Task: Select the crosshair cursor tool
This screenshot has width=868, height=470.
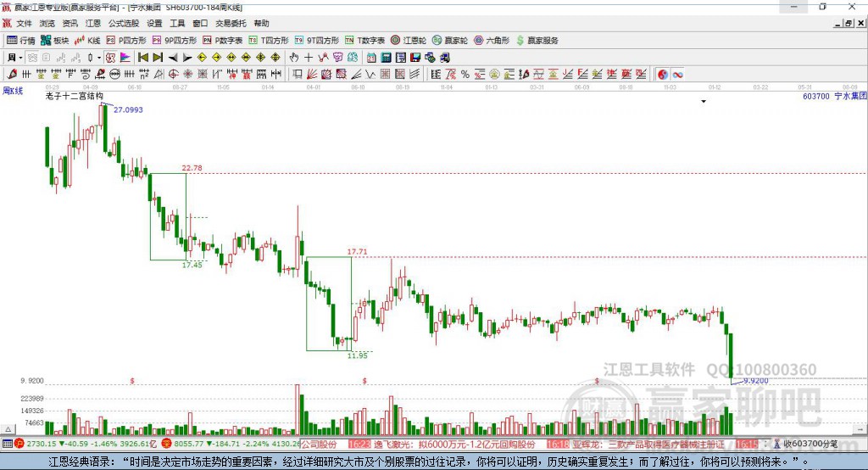Action: pyautogui.click(x=309, y=58)
